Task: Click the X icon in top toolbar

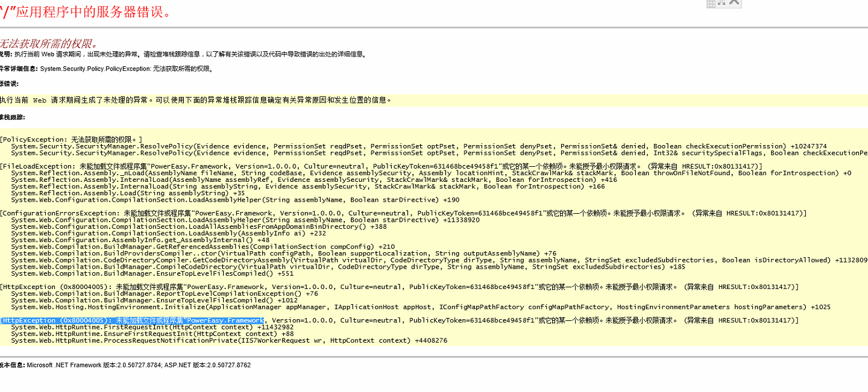Action: coord(734,3)
